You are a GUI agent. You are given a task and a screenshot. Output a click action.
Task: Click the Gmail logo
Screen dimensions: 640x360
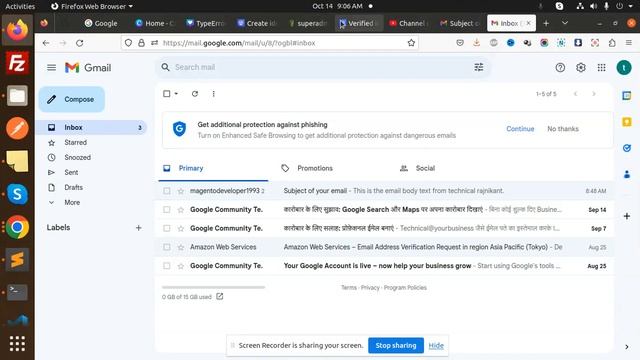[x=88, y=68]
